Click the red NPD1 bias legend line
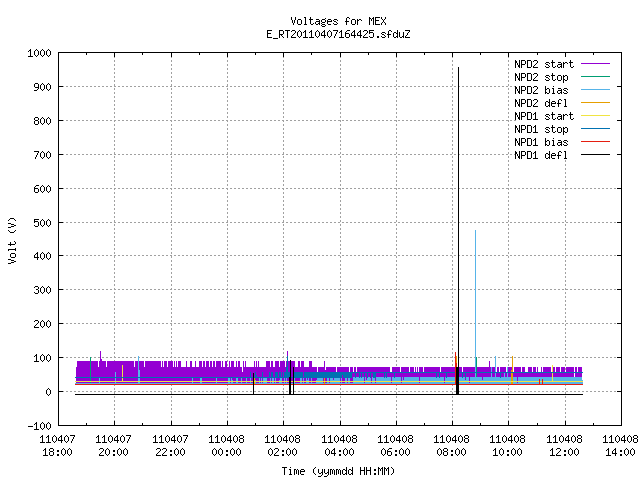The width and height of the screenshot is (640, 480). coord(595,142)
